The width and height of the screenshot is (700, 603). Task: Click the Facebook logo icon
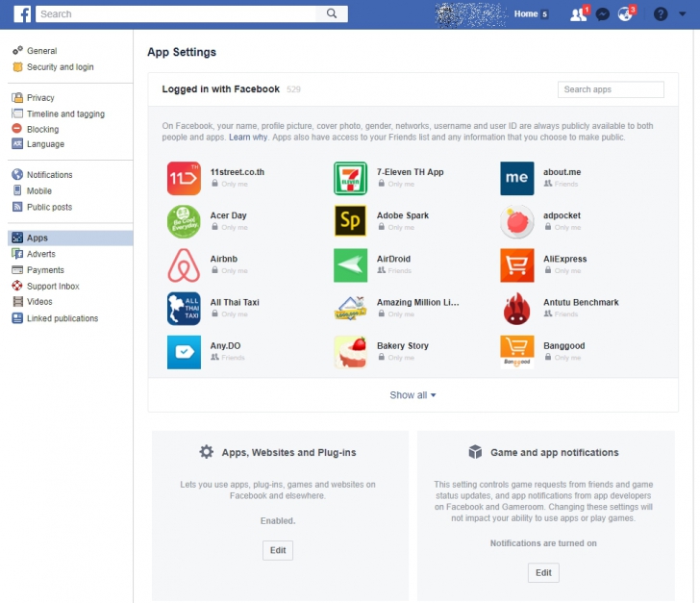pyautogui.click(x=22, y=13)
